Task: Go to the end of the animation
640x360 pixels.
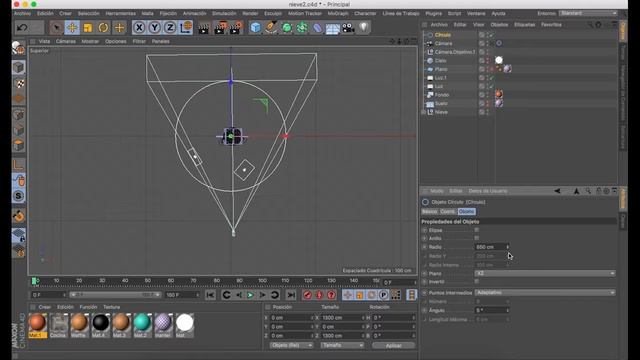Action: point(291,295)
